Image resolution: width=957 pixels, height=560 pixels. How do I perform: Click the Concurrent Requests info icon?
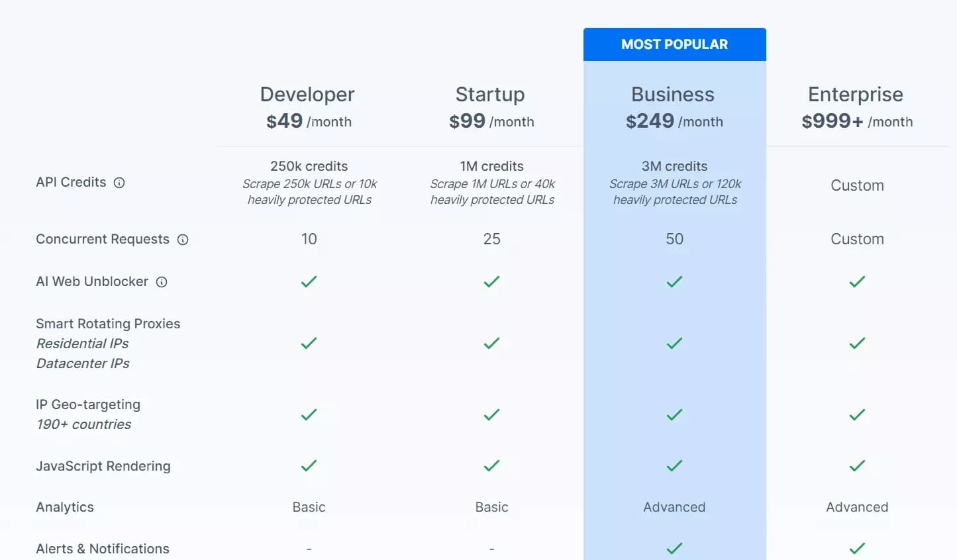point(183,240)
